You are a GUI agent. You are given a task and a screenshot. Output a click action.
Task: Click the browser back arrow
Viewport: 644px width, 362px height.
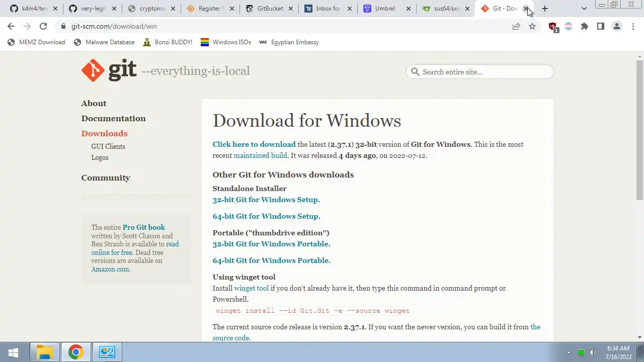pos(11,26)
